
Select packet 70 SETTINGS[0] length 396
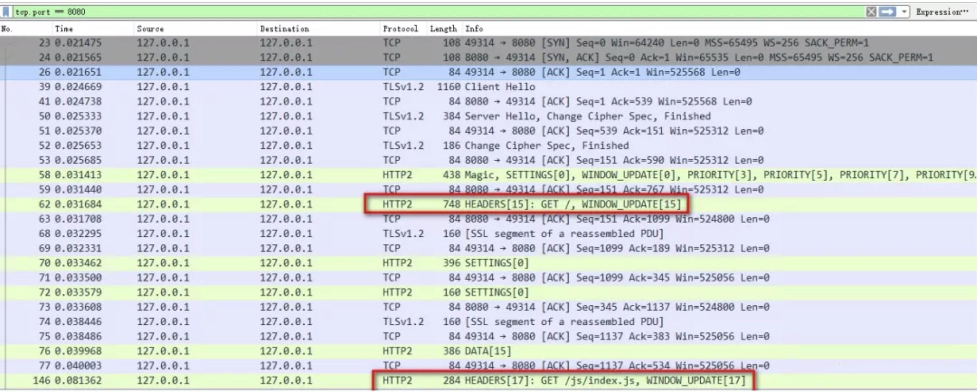(489, 263)
